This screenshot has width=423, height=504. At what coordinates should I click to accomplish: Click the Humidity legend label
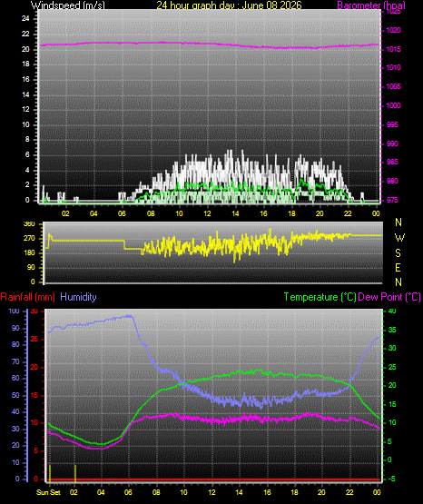78,297
